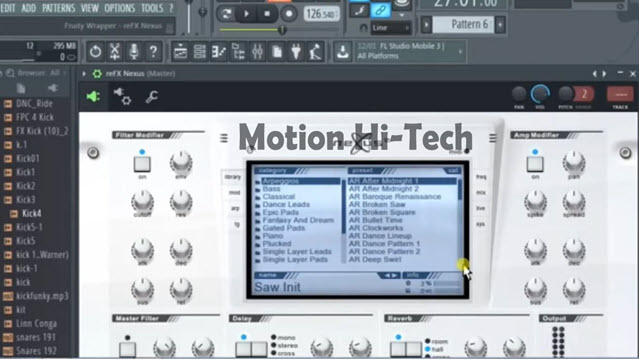Click the record button
This screenshot has width=640, height=360.
point(289,13)
